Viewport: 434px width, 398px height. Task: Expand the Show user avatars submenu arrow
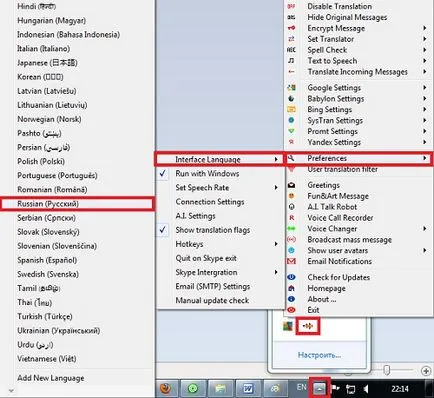[425, 250]
